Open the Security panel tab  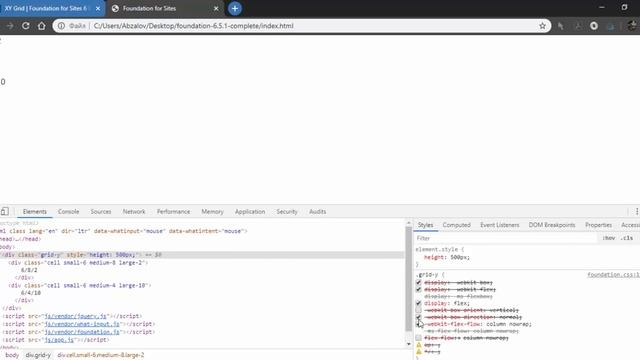[x=287, y=211]
